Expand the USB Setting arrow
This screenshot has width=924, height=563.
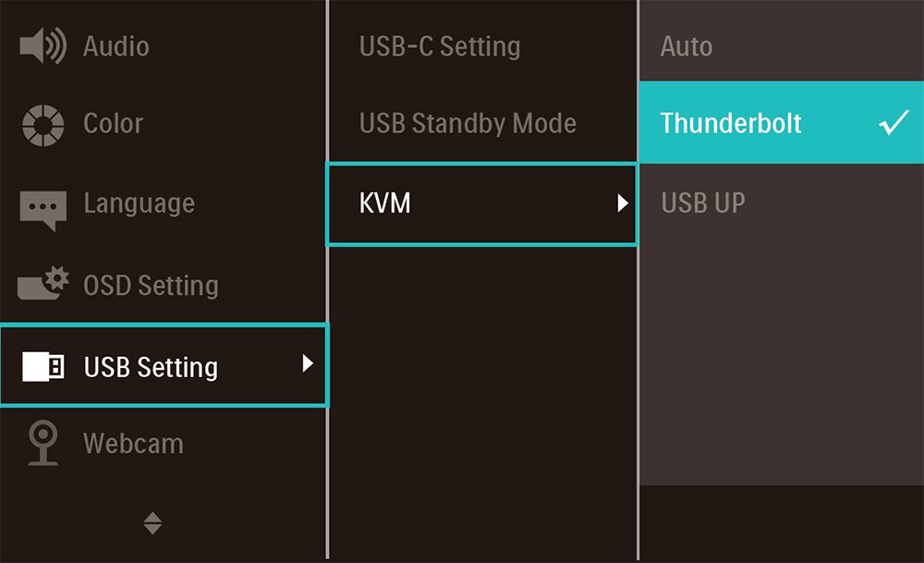307,363
